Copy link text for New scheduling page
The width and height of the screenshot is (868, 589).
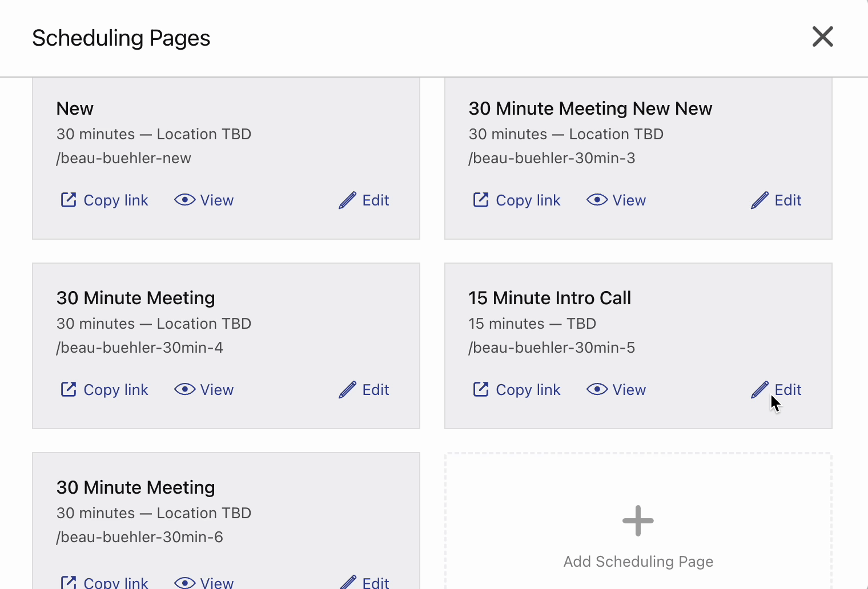(116, 200)
